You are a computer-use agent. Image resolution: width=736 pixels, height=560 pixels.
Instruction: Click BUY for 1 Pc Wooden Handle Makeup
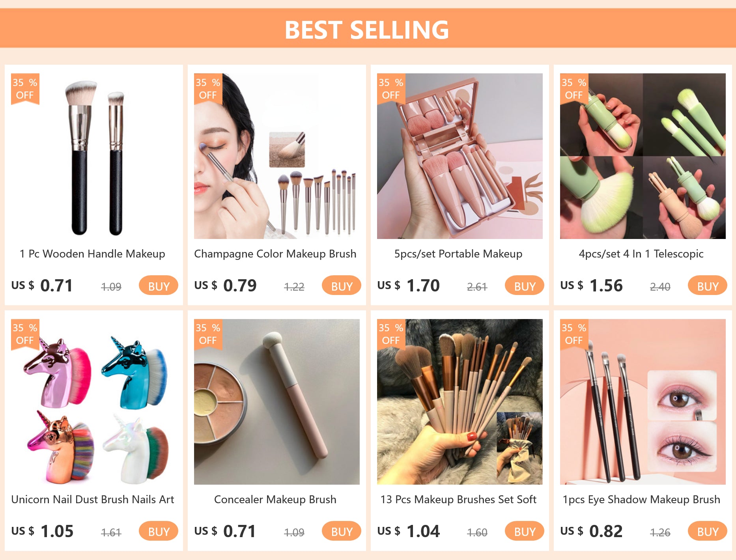click(159, 286)
